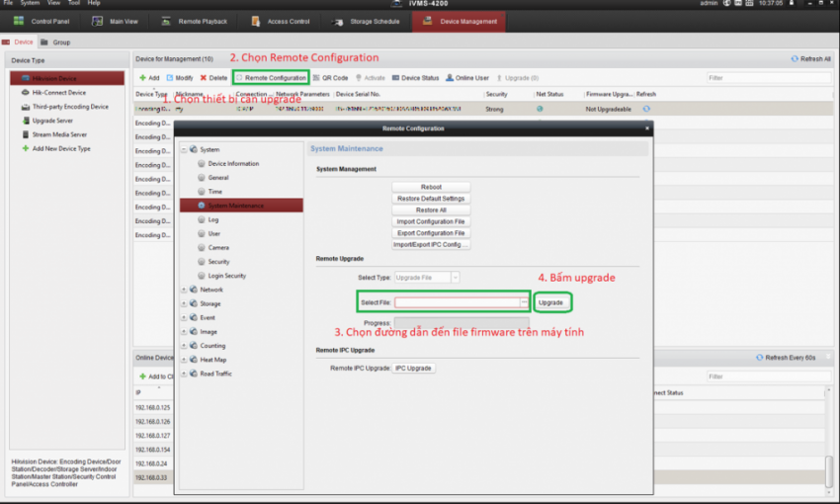The image size is (840, 504).
Task: Collapse the System tree node
Action: (x=184, y=149)
